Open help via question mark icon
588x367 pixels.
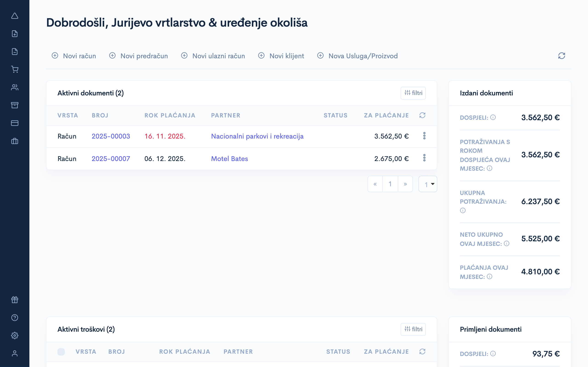[15, 317]
